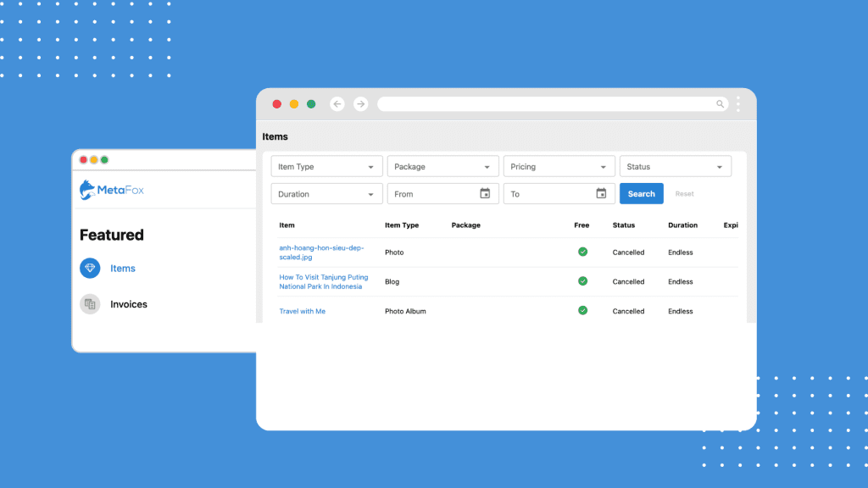Open the Travel with Me link
This screenshot has height=488, width=868.
[303, 312]
